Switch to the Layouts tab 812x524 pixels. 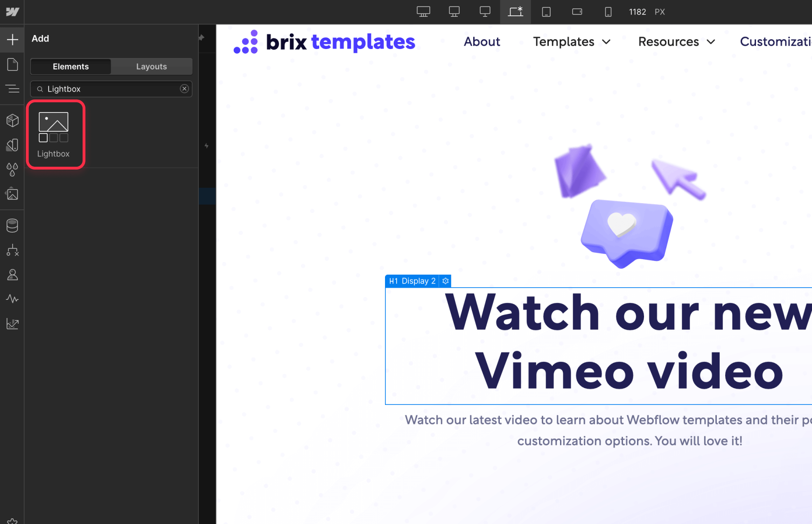(x=152, y=66)
